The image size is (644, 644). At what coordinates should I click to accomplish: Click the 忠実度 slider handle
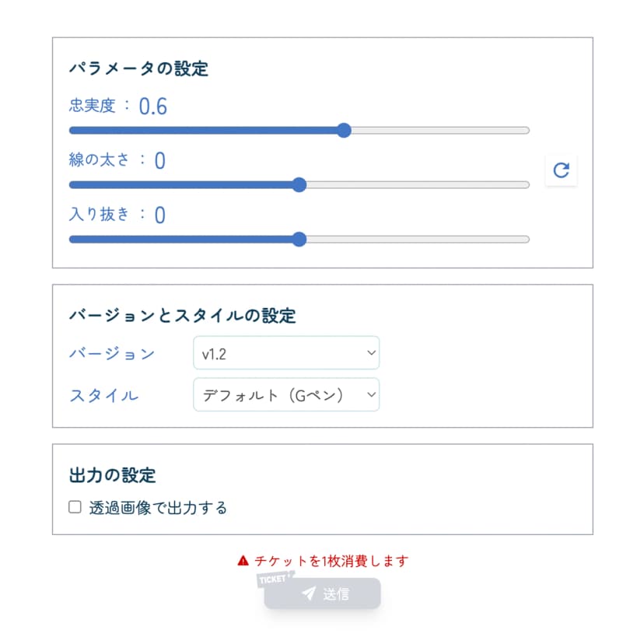tap(345, 130)
